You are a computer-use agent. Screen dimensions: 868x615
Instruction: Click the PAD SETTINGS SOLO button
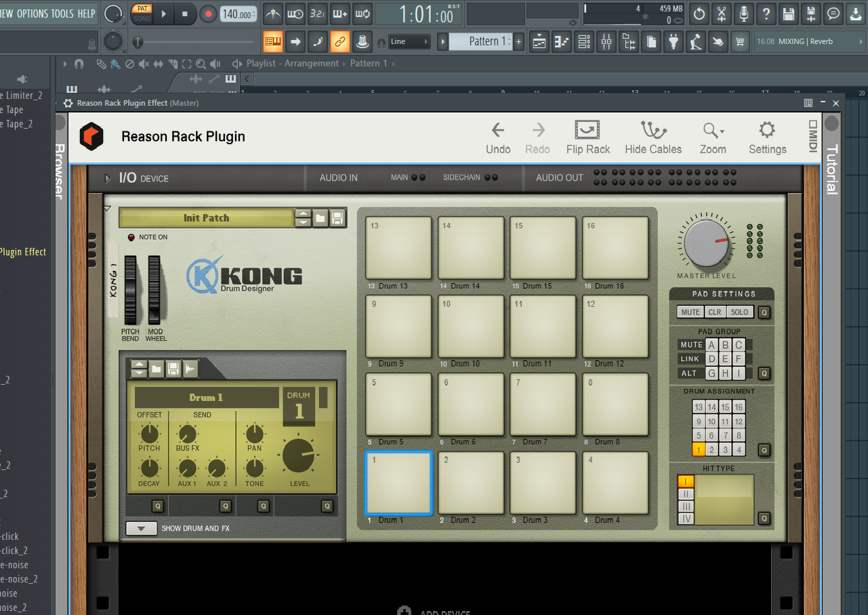point(739,312)
